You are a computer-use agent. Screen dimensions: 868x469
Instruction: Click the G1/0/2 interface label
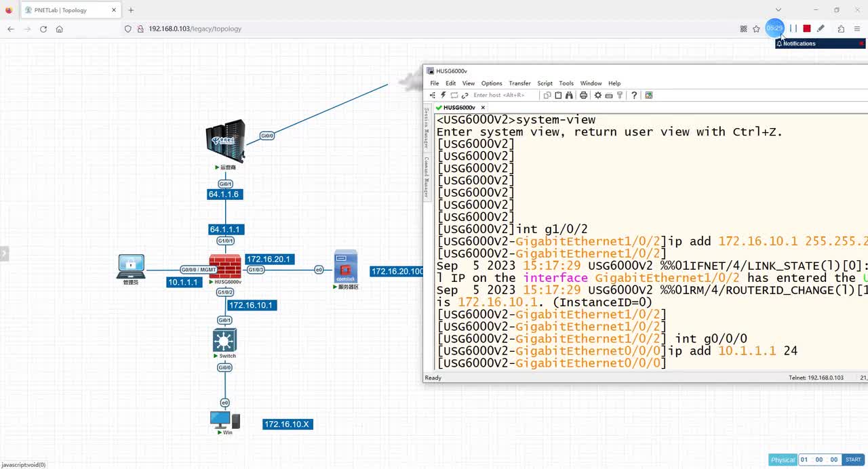coord(225,293)
